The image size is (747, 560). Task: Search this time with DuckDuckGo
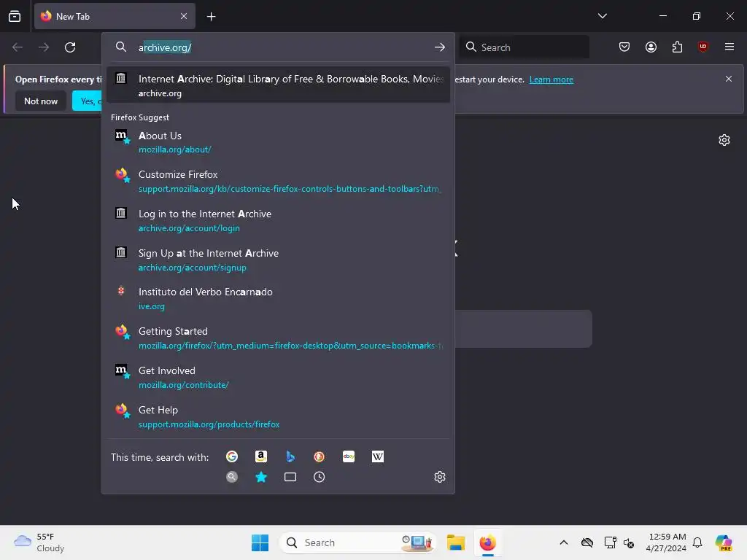coord(320,456)
